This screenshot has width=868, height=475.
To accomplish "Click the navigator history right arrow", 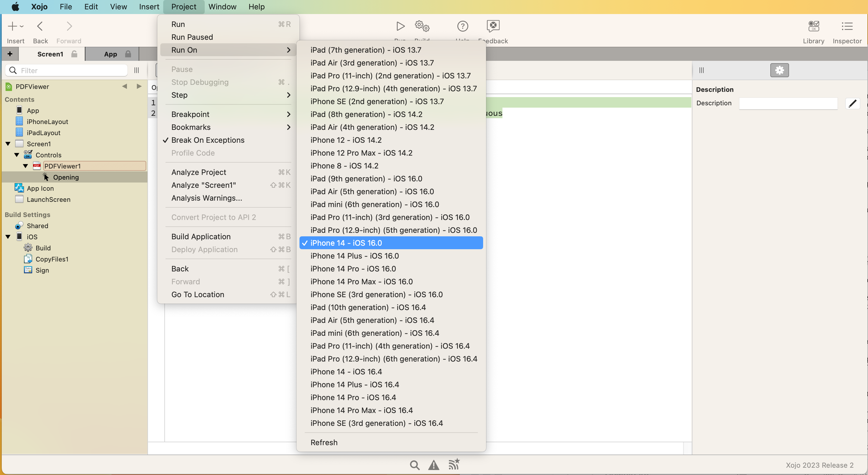I will click(139, 86).
